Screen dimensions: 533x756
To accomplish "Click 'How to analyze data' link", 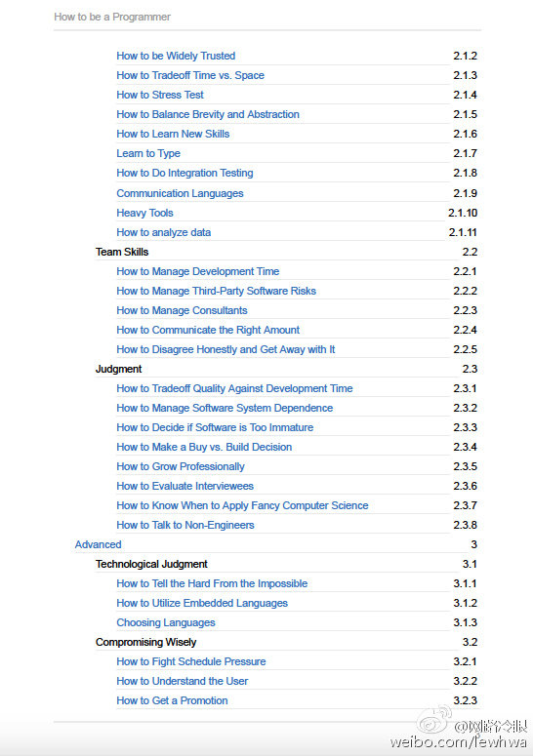I will (163, 232).
